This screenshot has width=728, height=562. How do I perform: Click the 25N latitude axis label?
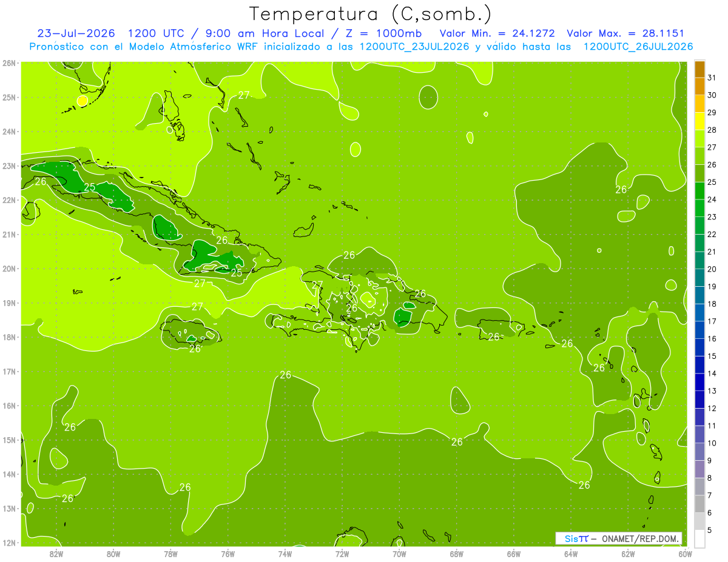click(8, 97)
